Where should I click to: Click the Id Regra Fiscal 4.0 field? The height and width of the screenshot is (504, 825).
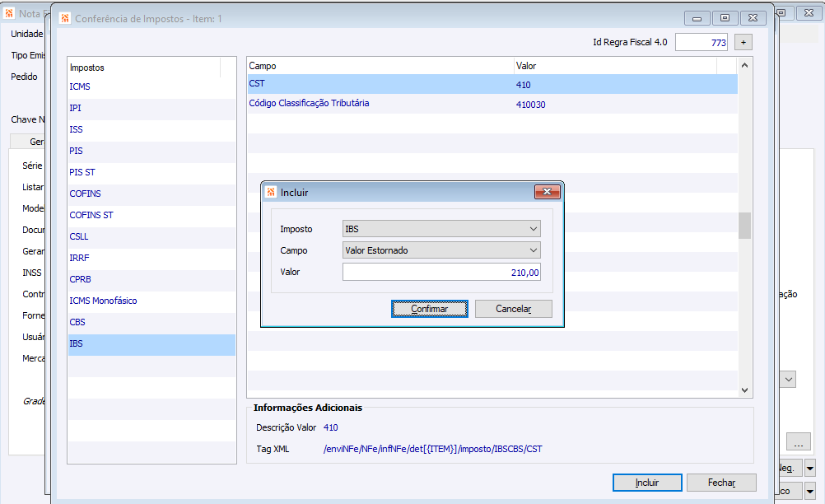701,42
